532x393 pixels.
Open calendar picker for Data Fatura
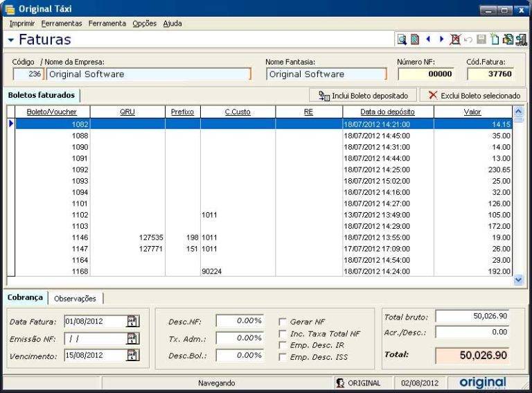coord(132,321)
